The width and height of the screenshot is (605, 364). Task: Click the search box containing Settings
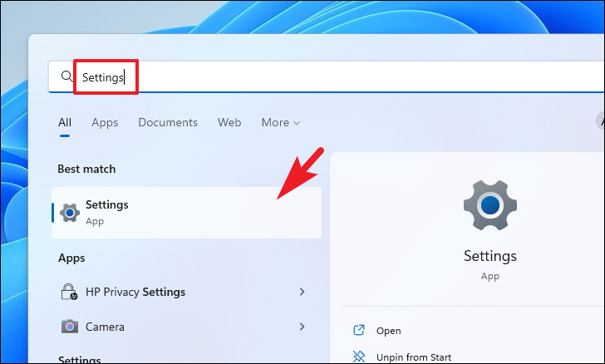pos(327,76)
